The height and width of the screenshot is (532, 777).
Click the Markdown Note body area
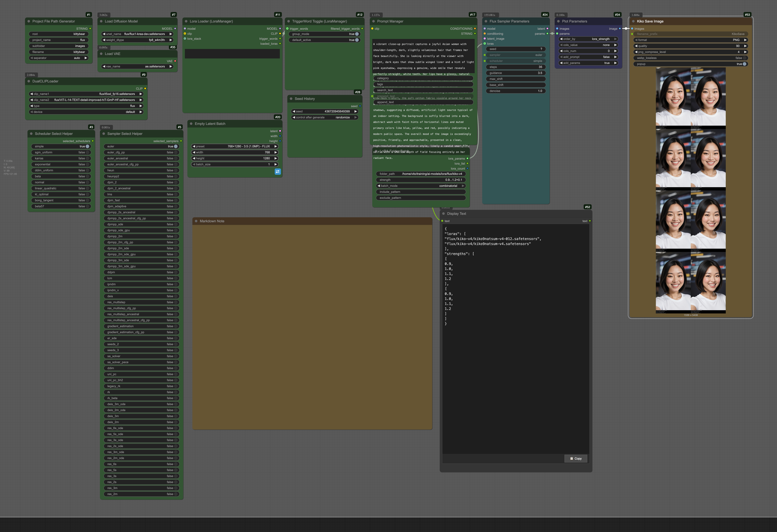[x=312, y=327]
